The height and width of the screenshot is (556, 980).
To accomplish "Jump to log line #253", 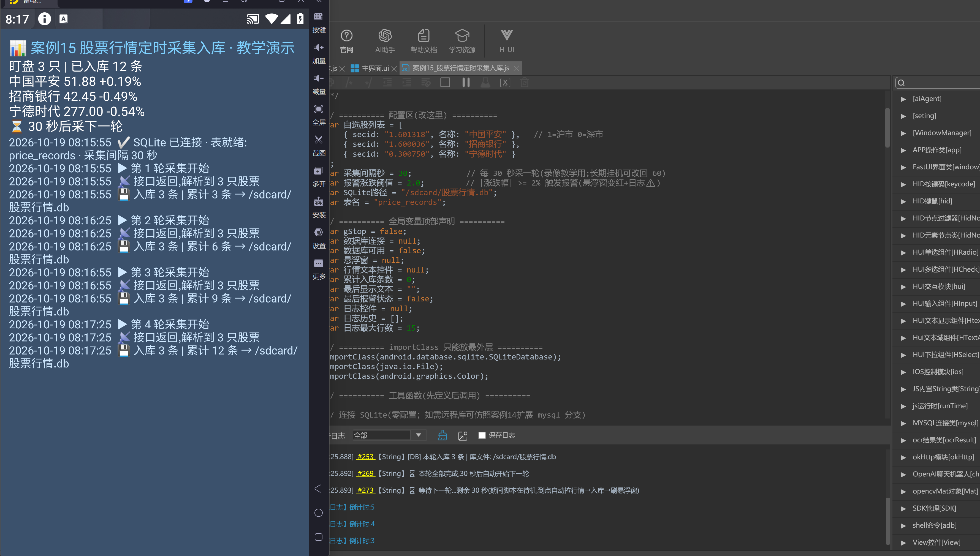I will click(x=365, y=457).
